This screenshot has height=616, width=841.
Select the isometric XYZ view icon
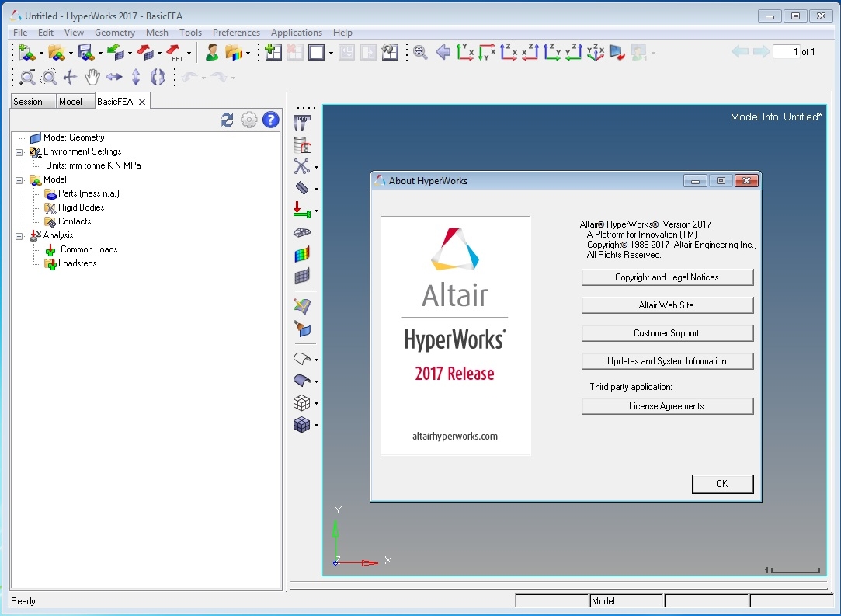point(596,52)
